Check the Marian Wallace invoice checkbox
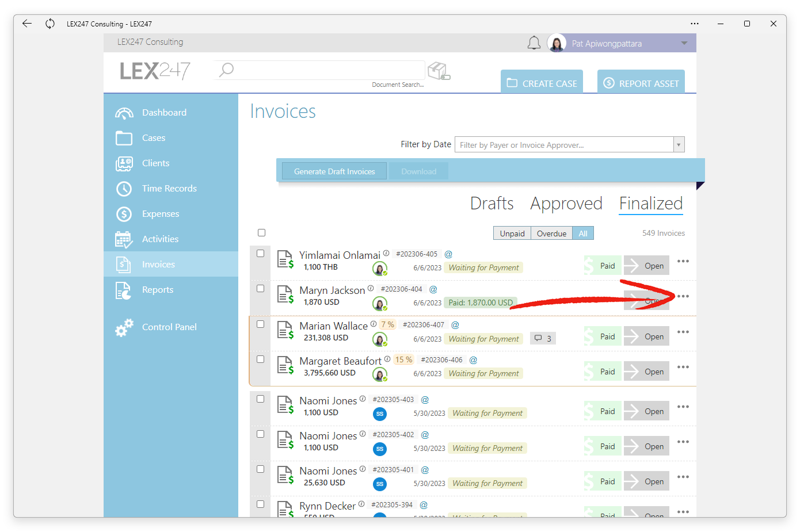Image resolution: width=800 pixels, height=532 pixels. [261, 324]
